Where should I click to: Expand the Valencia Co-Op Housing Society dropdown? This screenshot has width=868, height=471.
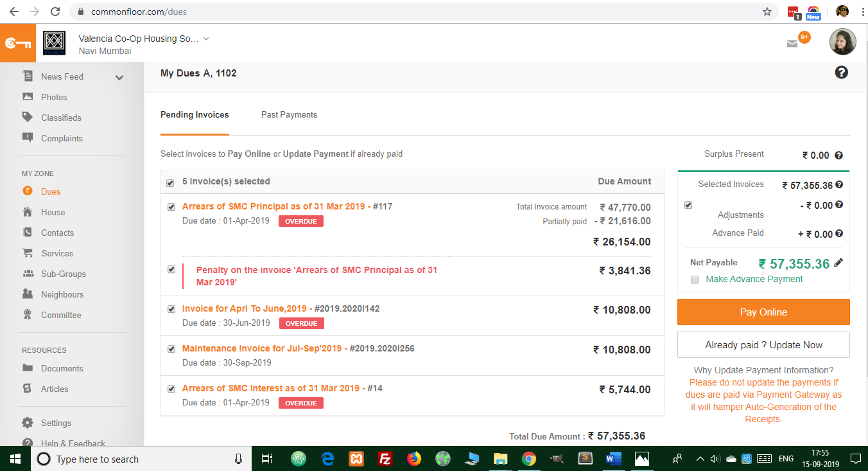206,39
